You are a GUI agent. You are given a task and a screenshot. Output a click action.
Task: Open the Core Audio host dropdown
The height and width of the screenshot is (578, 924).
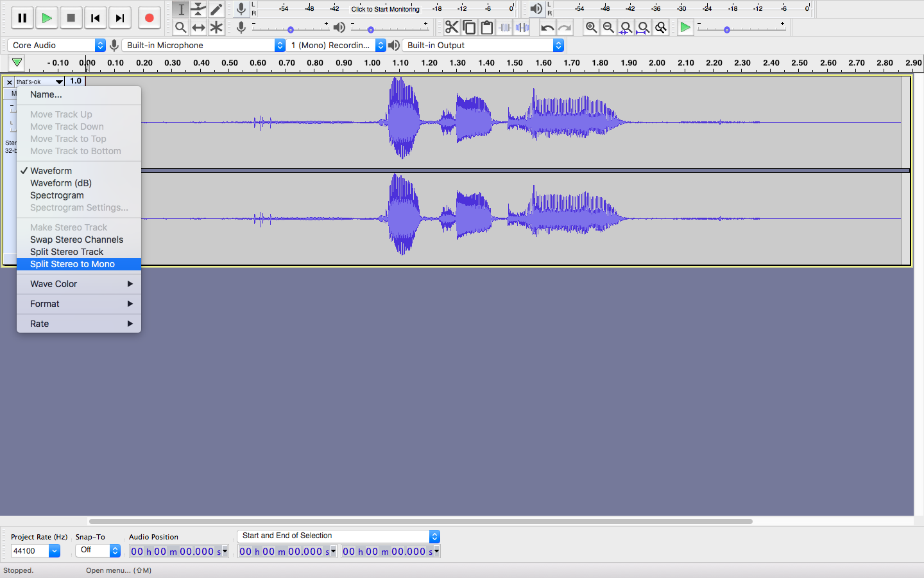pyautogui.click(x=56, y=45)
